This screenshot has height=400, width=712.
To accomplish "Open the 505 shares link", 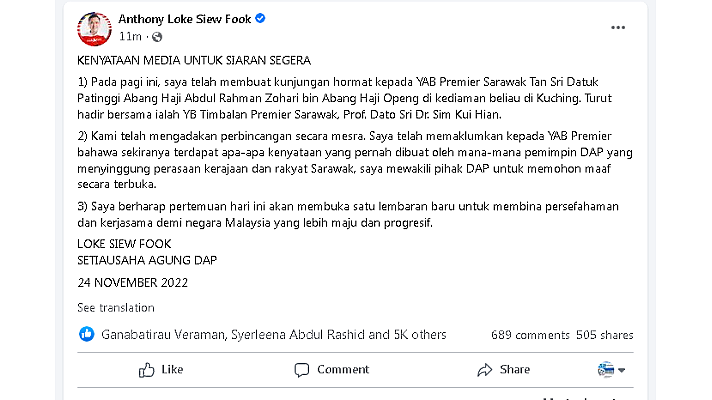I will click(x=604, y=335).
